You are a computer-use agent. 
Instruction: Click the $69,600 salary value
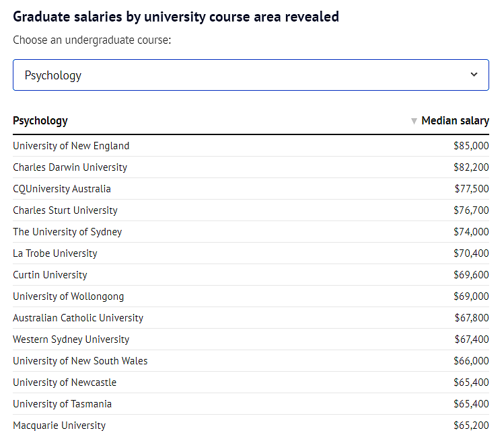point(471,275)
